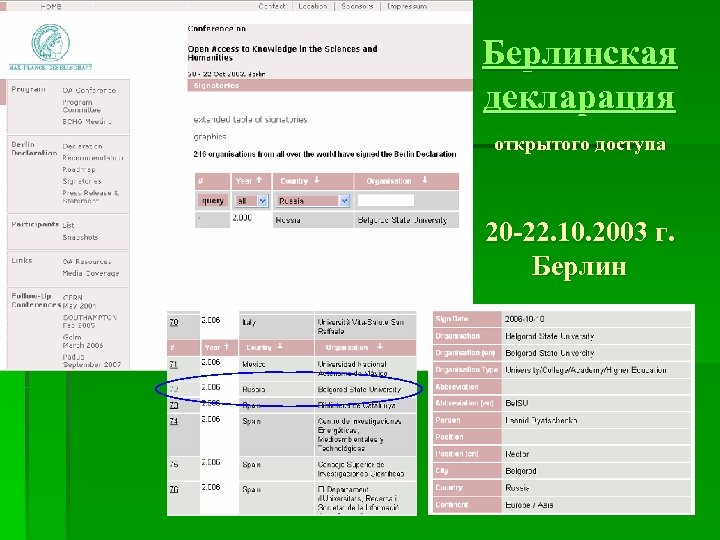Open the Signatories sidebar link
The height and width of the screenshot is (540, 720).
82,181
